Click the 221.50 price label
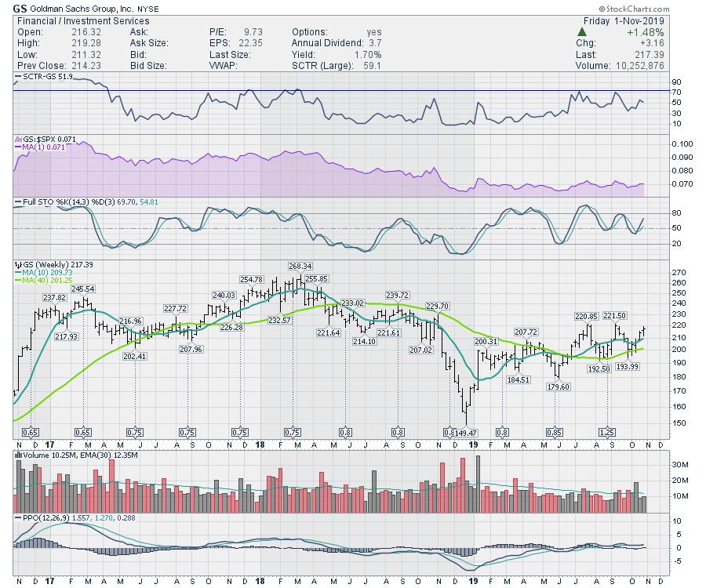This screenshot has height=588, width=706. pyautogui.click(x=615, y=316)
